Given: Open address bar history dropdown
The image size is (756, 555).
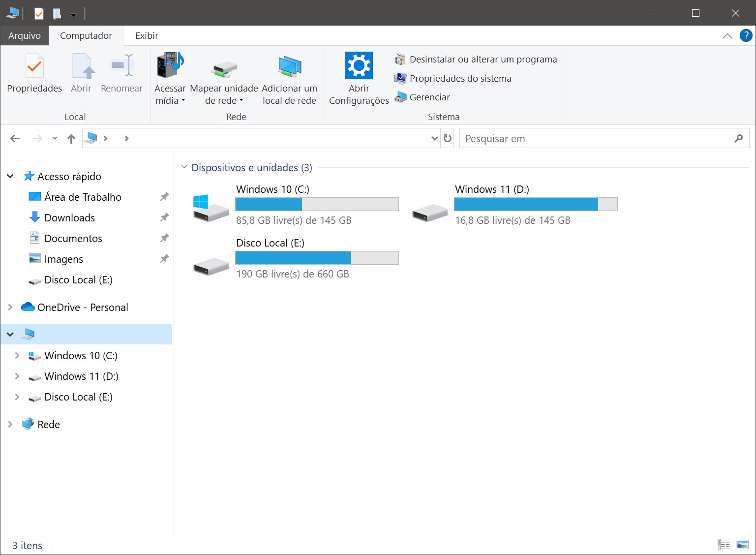Looking at the screenshot, I should pos(434,139).
